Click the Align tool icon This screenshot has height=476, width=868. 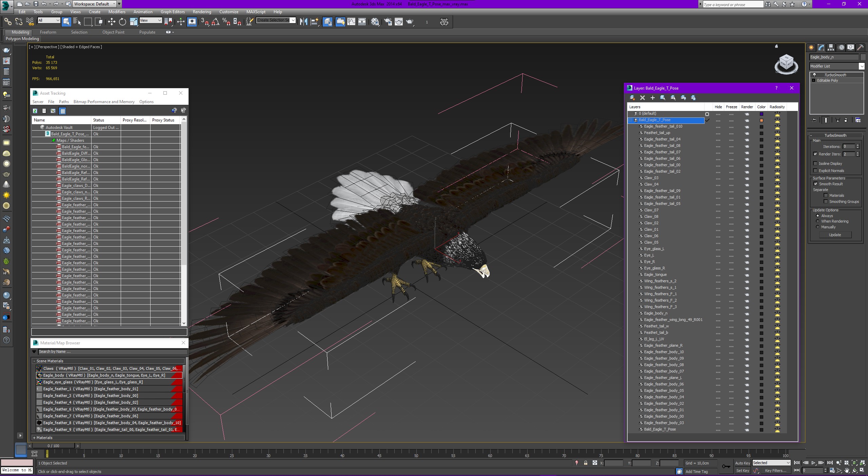[x=315, y=22]
